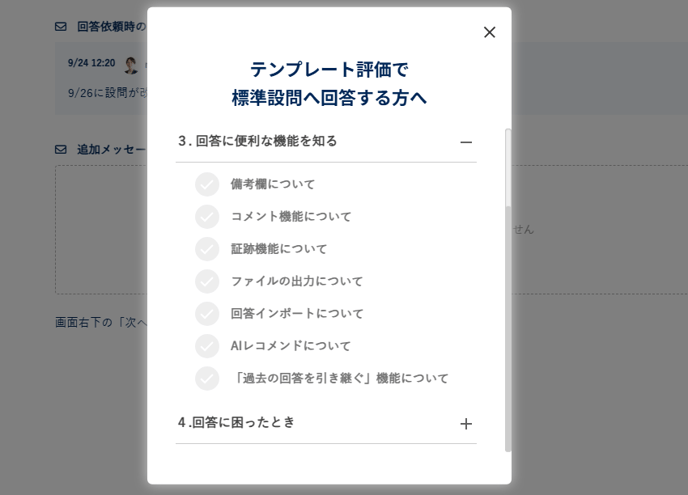Open the コメント機能について link
The height and width of the screenshot is (495, 688).
pyautogui.click(x=291, y=216)
